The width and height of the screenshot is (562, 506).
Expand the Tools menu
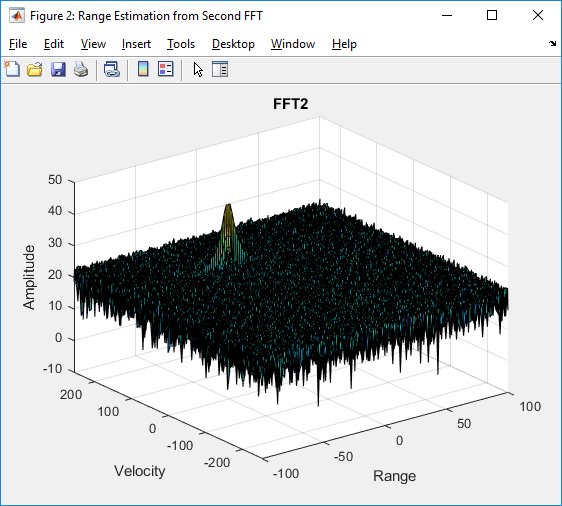[181, 44]
